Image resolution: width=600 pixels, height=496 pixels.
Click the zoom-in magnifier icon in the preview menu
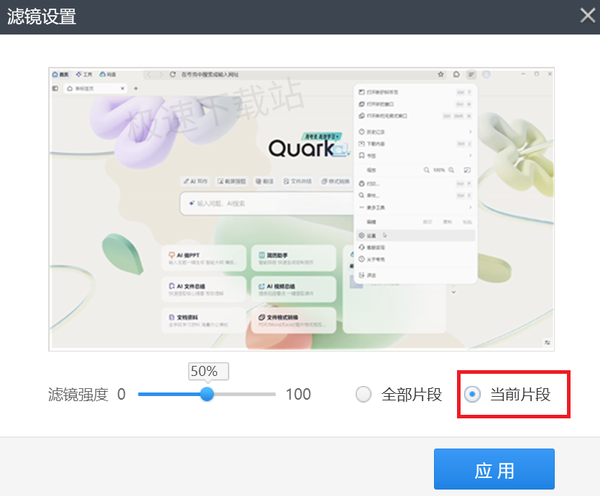click(451, 170)
